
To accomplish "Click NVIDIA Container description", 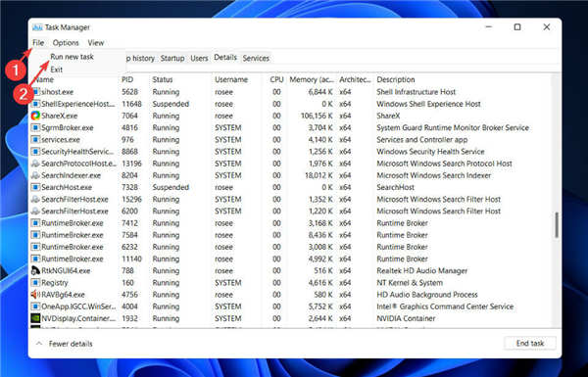I will tap(406, 318).
